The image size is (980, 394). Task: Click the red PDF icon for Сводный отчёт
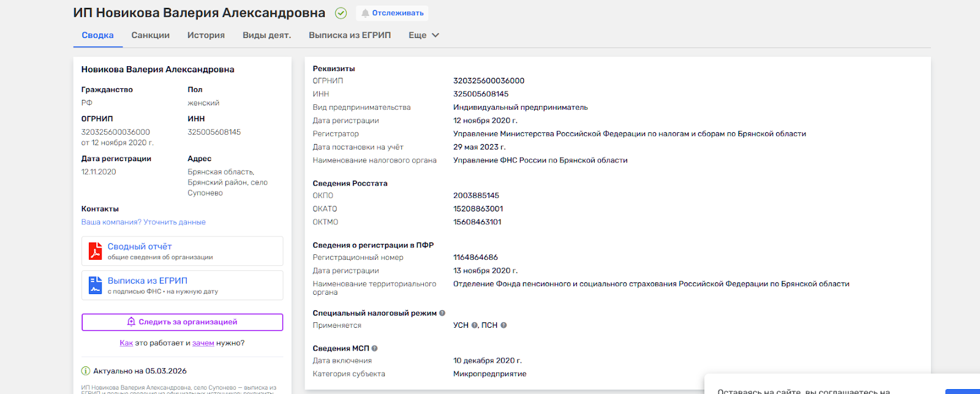95,251
